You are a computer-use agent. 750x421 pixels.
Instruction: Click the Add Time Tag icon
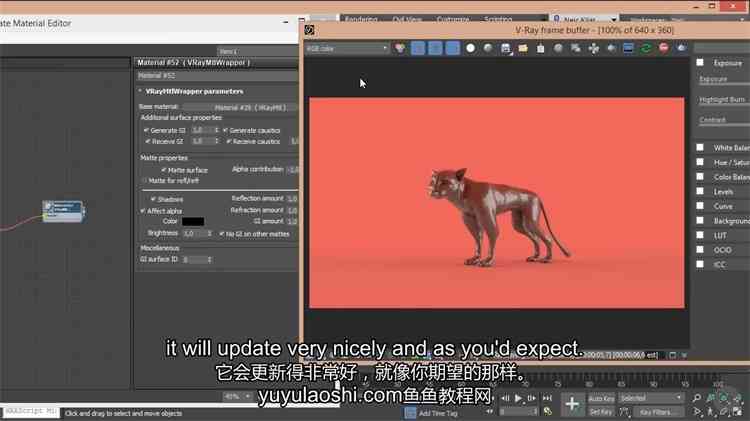[x=410, y=413]
